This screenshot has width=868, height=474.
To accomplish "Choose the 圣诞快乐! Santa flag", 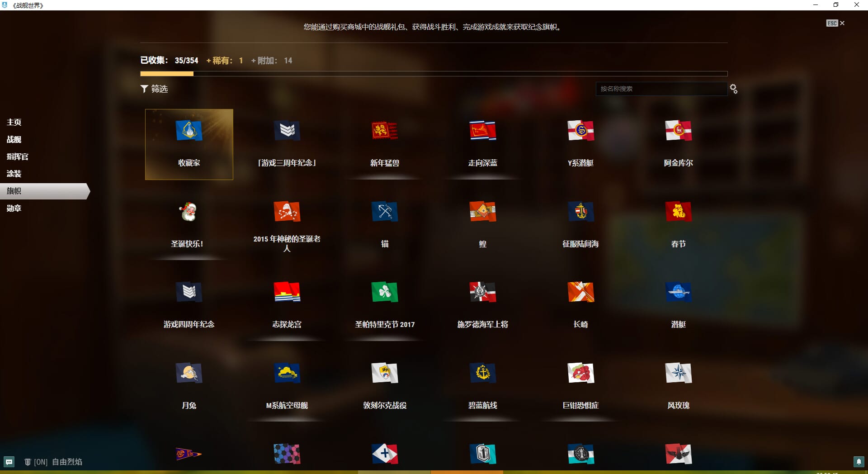I will pos(189,212).
